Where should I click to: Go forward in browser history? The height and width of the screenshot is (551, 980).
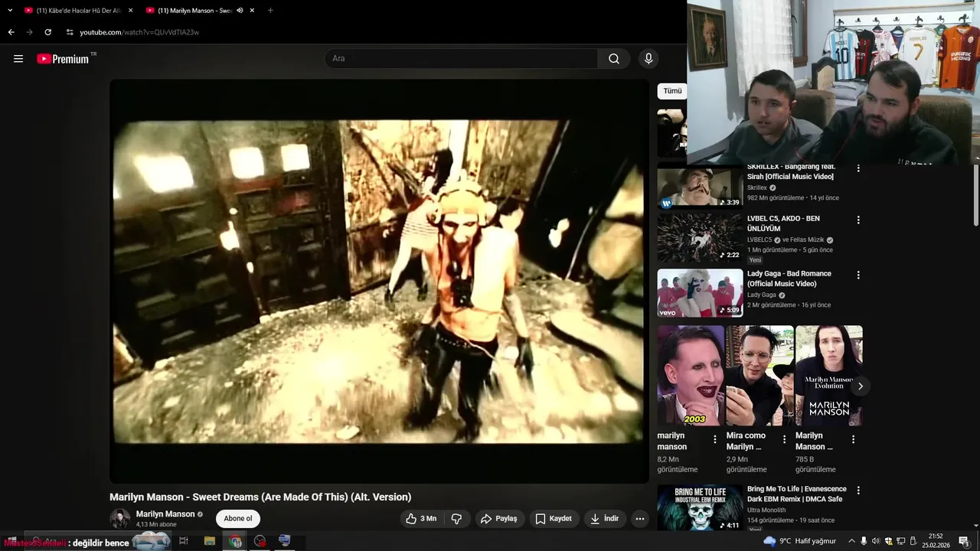[x=29, y=32]
